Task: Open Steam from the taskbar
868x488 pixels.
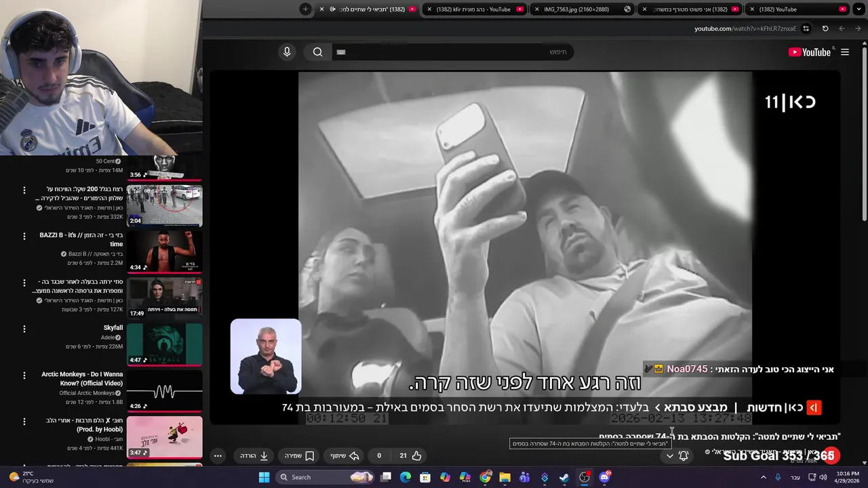Action: point(564,477)
